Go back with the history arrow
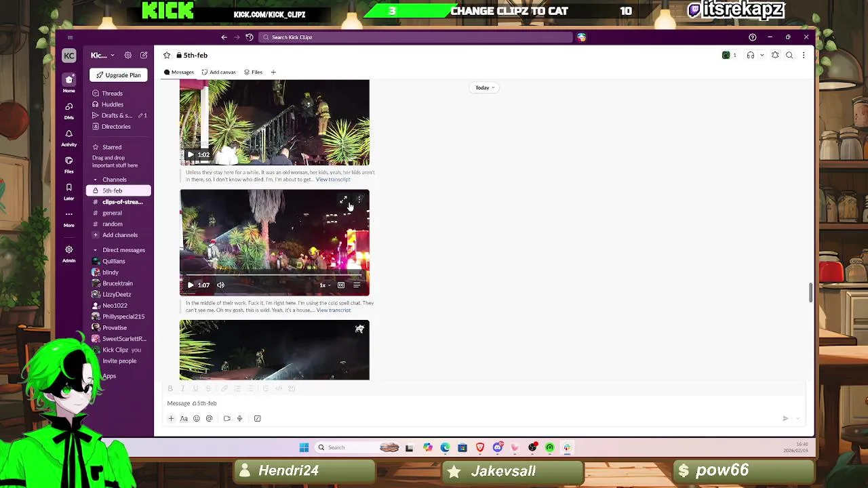 coord(224,37)
